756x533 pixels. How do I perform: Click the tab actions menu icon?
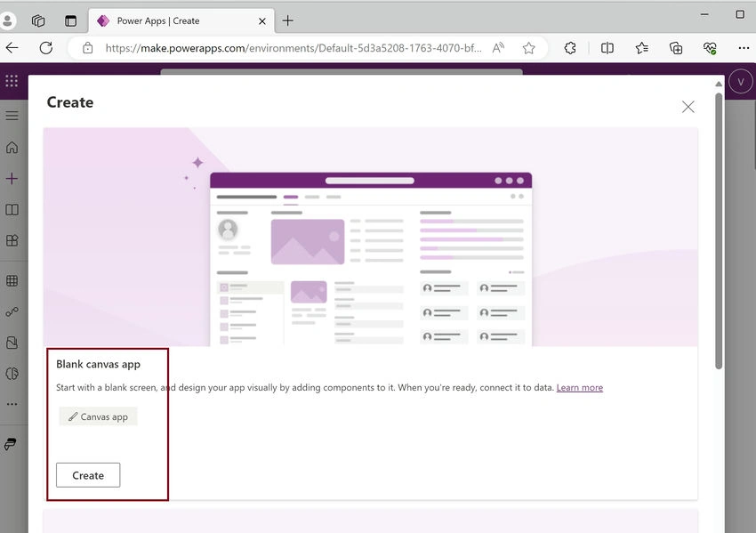pos(71,20)
